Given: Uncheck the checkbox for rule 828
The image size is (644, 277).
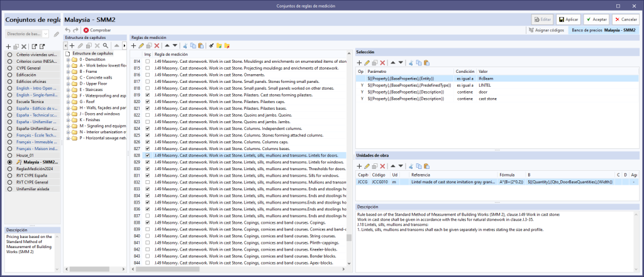Looking at the screenshot, I should point(147,155).
